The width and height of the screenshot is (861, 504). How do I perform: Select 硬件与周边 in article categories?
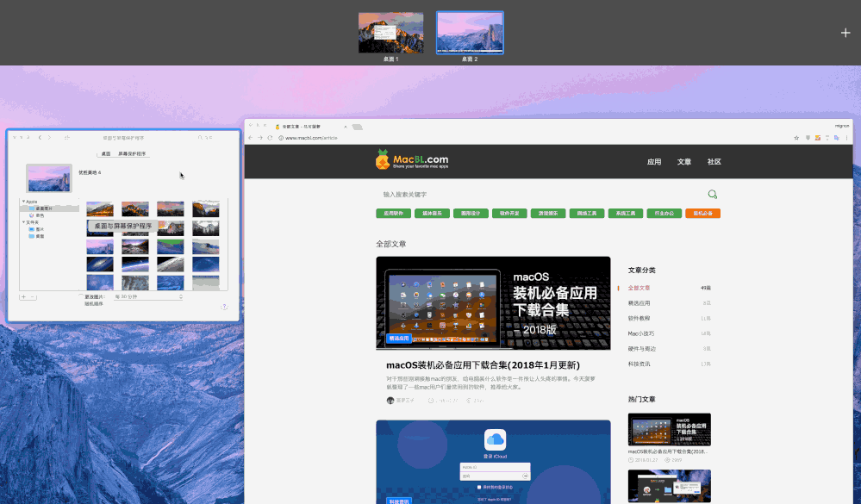[x=642, y=349]
